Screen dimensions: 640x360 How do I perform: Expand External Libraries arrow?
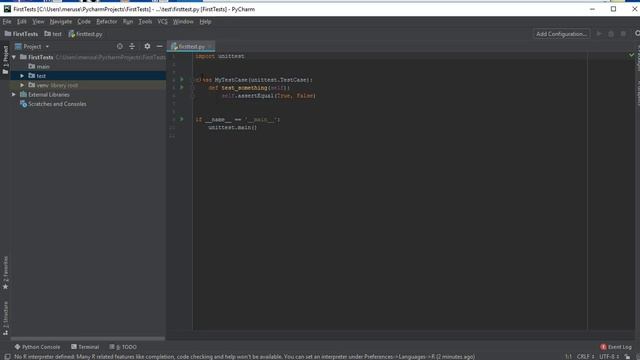pos(14,95)
